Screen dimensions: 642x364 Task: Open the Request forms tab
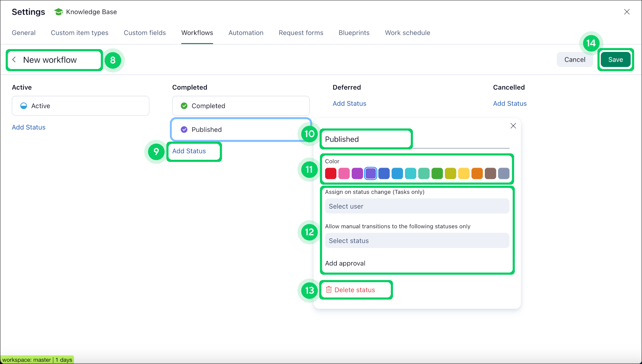tap(301, 33)
